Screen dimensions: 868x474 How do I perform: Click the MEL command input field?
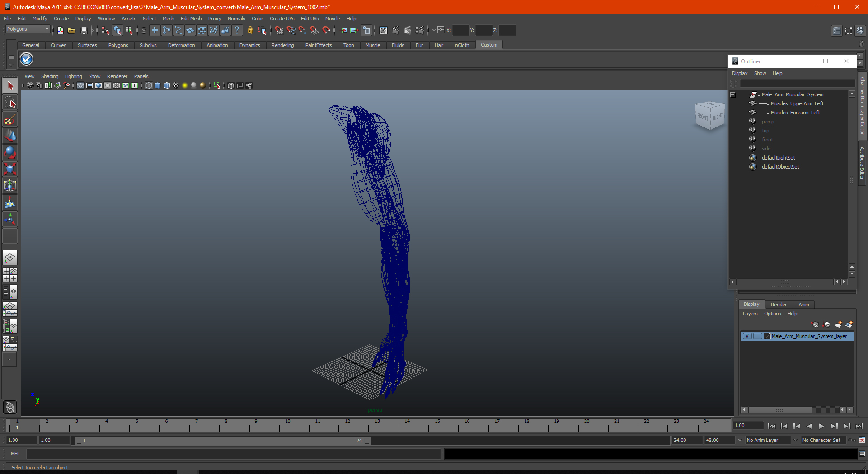pyautogui.click(x=233, y=454)
